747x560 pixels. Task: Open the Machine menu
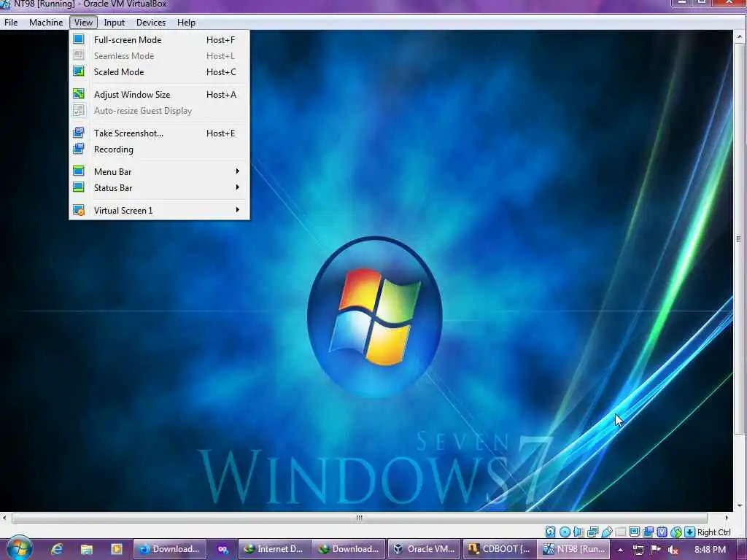[x=46, y=23]
